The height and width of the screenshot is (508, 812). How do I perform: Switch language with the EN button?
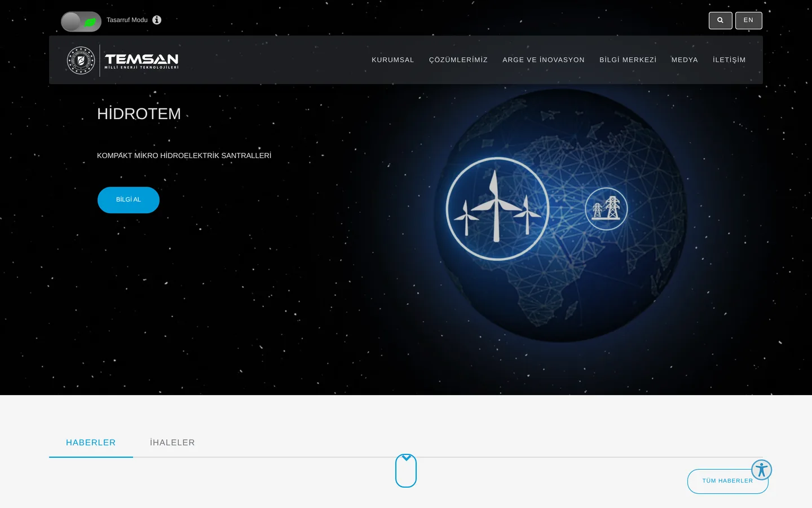tap(749, 20)
